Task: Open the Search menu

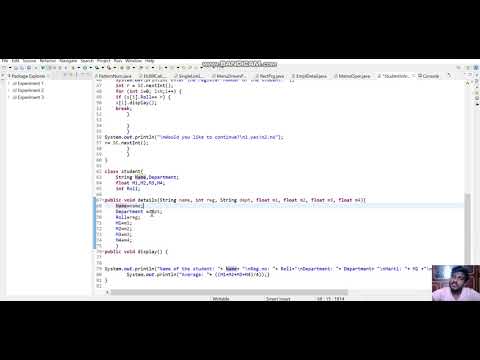Action: pyautogui.click(x=87, y=61)
